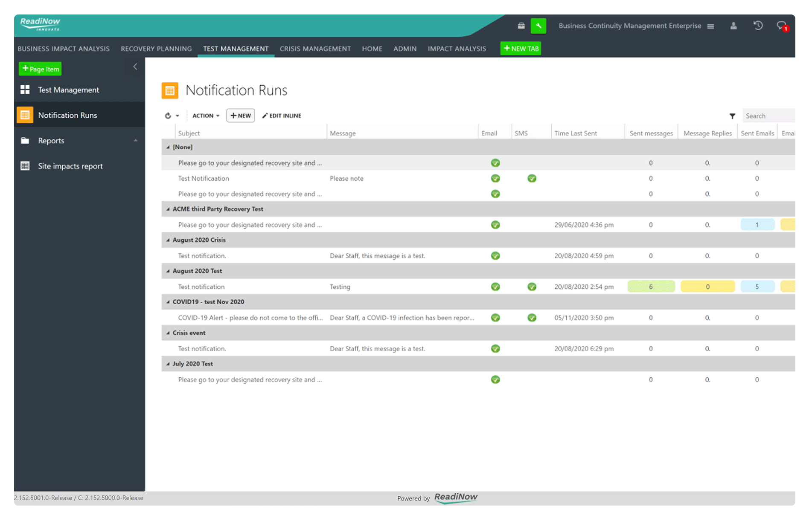Click the ReadiNow logo in footer
This screenshot has width=812, height=521.
tap(456, 498)
